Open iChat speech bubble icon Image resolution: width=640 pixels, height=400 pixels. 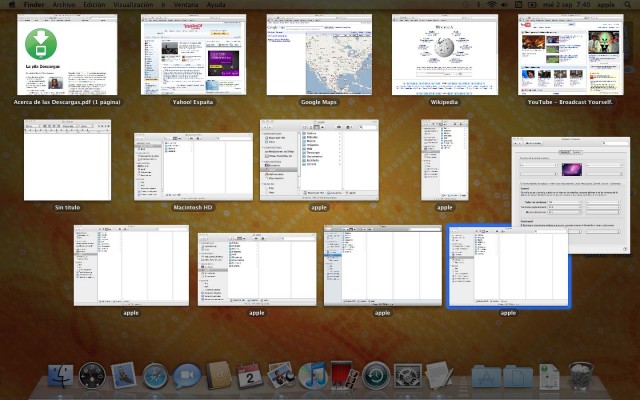[x=187, y=376]
